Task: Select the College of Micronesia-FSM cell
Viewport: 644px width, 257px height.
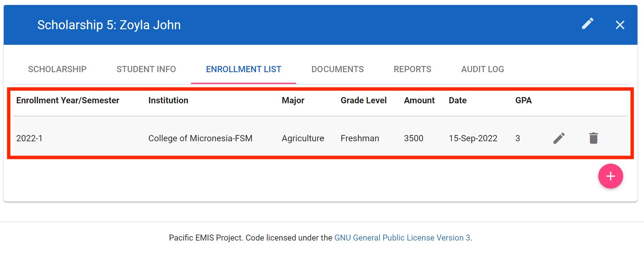Action: (x=200, y=138)
